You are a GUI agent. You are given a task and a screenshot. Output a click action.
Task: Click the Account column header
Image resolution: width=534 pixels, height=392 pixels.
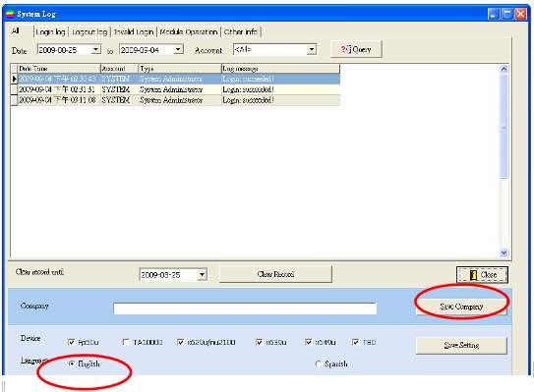pyautogui.click(x=120, y=69)
